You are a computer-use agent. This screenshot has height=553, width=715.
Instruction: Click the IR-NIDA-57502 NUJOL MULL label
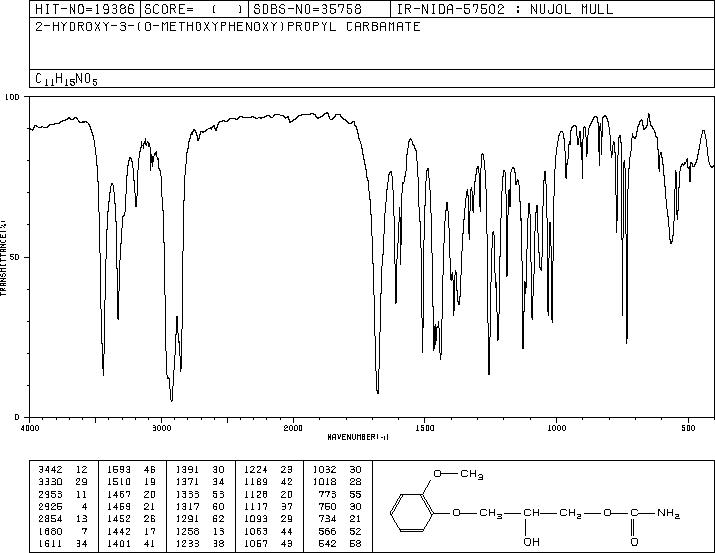(505, 9)
